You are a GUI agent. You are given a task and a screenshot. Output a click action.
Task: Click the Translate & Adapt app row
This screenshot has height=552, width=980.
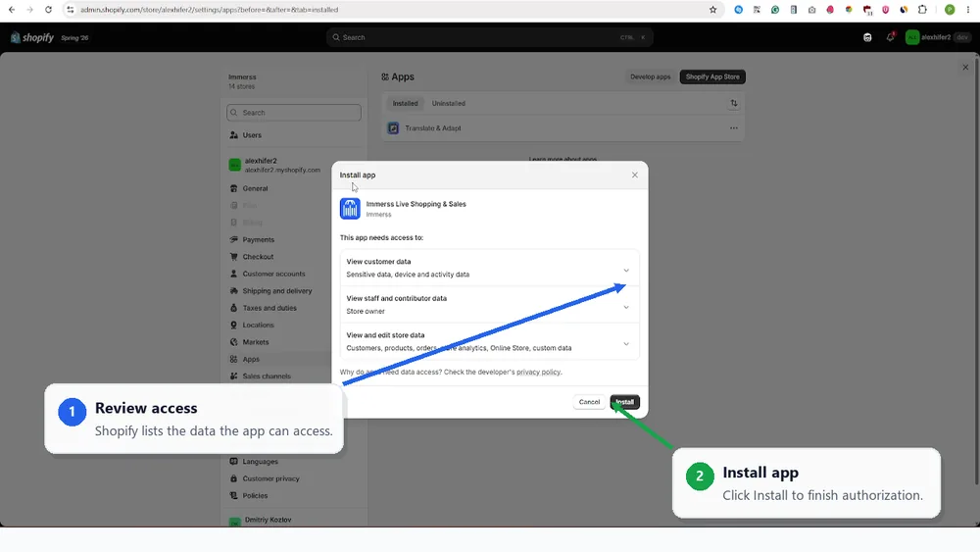coord(563,128)
